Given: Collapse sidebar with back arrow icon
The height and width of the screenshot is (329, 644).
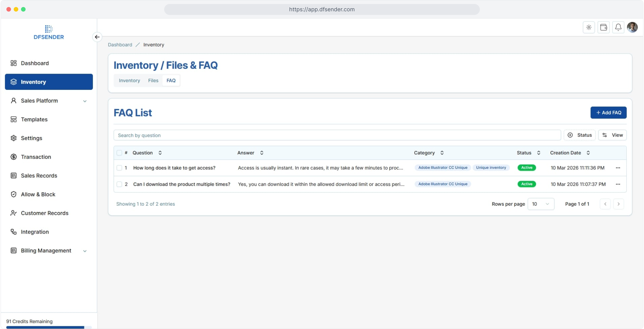Looking at the screenshot, I should click(97, 37).
